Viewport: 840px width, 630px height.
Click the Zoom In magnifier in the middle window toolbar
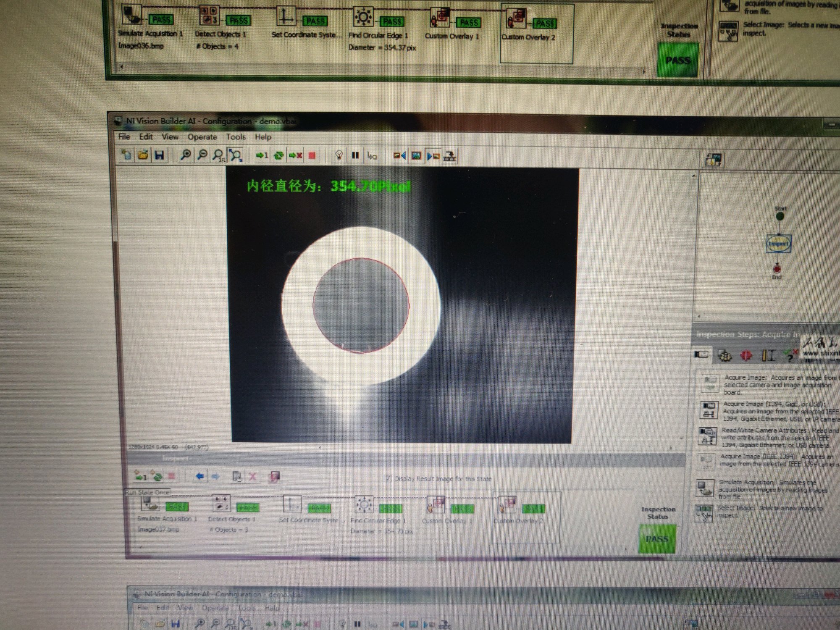click(185, 155)
